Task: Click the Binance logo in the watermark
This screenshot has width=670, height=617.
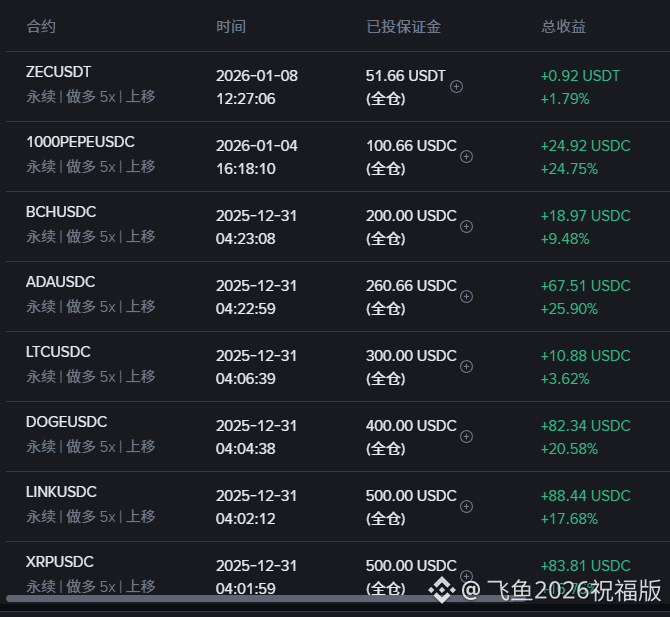Action: [442, 591]
